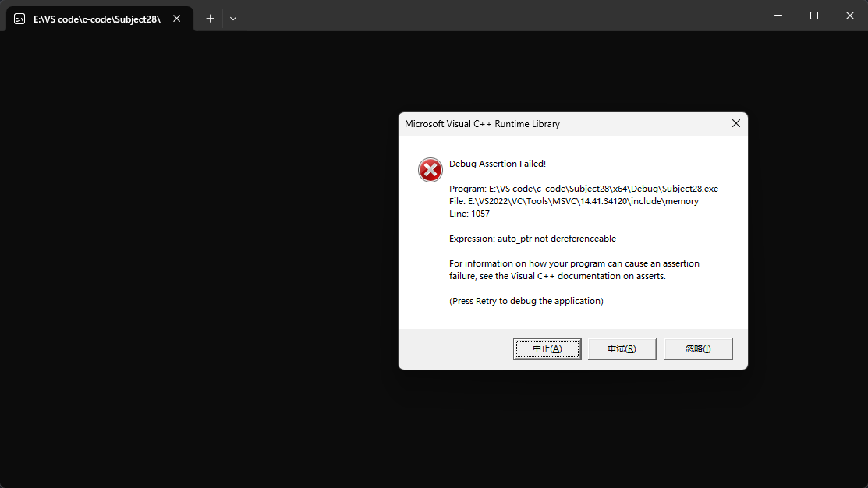Click '(Press Retry to debug the application)' text
Image resolution: width=868 pixels, height=488 pixels.
click(x=526, y=301)
